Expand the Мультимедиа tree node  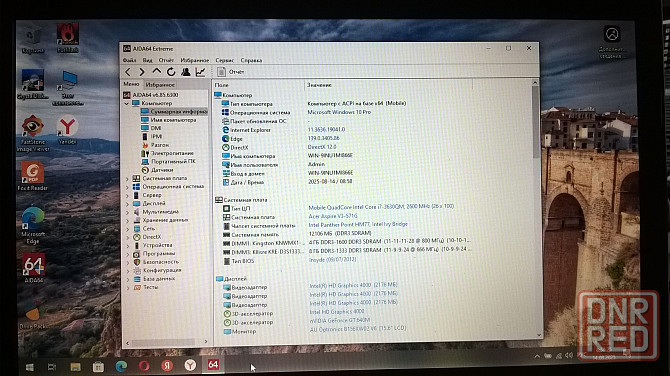pyautogui.click(x=127, y=212)
